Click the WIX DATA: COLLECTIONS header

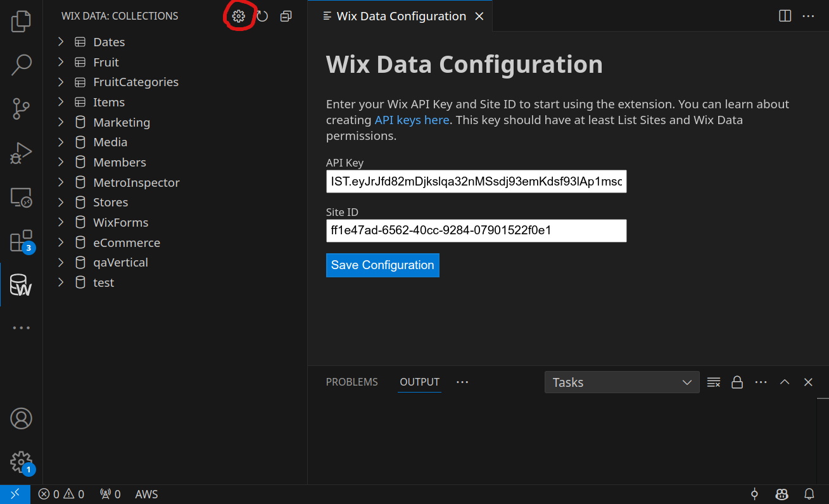click(x=120, y=16)
